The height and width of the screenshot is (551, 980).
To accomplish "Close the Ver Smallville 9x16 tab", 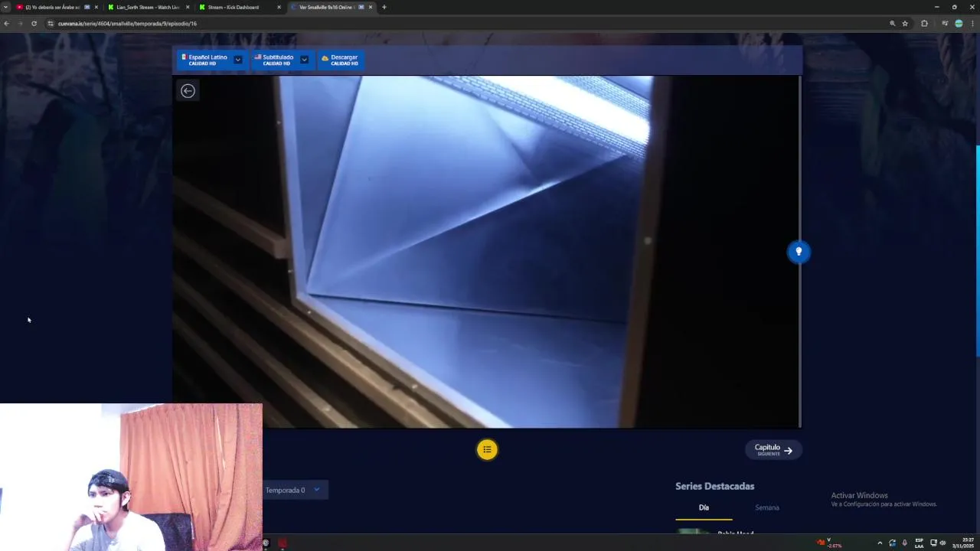I will [371, 8].
